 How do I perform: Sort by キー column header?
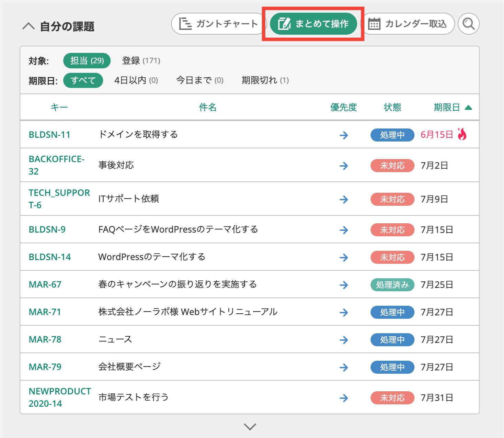click(59, 108)
